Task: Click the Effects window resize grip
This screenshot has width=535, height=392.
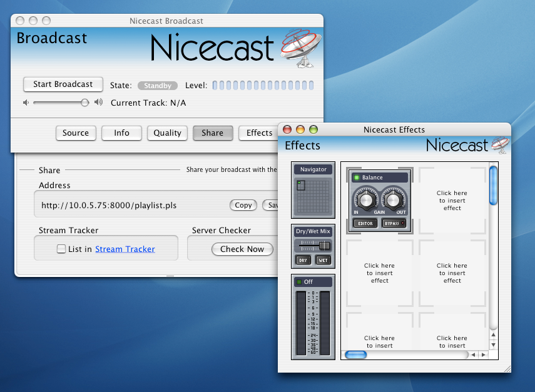Action: [507, 368]
